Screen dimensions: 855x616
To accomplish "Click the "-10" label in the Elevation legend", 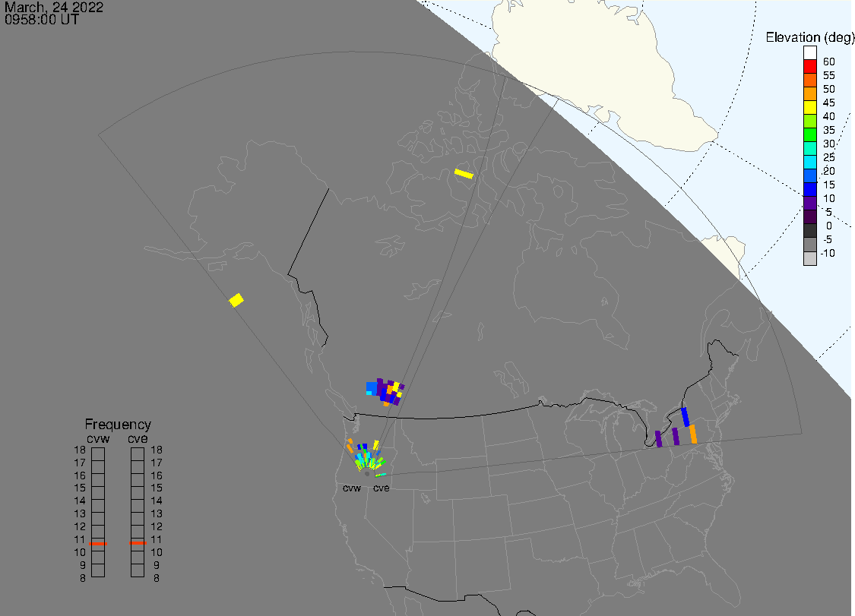I will [828, 253].
